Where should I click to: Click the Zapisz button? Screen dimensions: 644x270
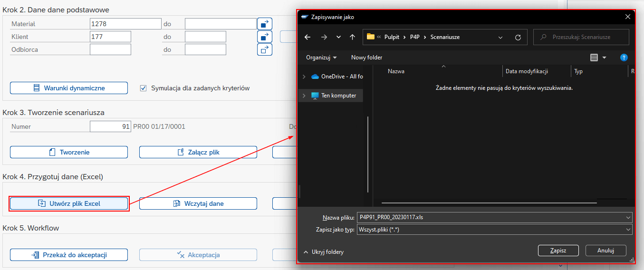(x=558, y=250)
